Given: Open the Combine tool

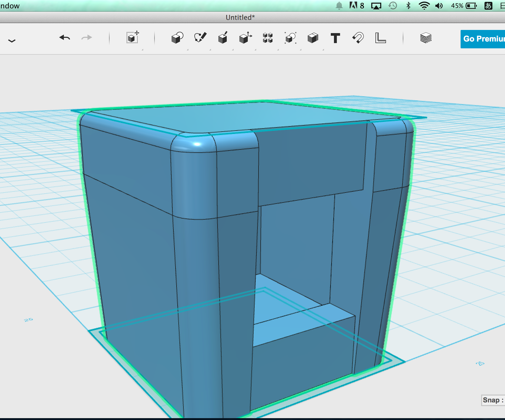Looking at the screenshot, I should tap(313, 38).
